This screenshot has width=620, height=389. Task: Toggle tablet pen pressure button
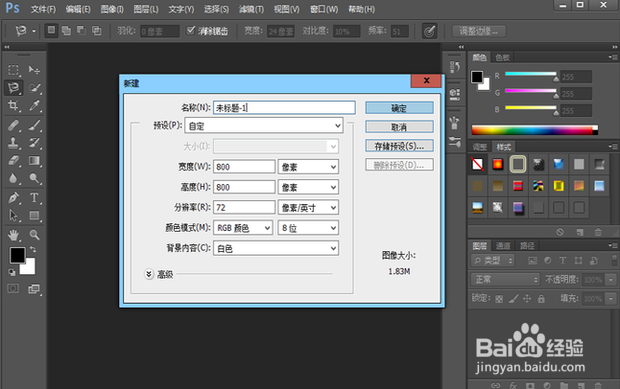(x=429, y=31)
